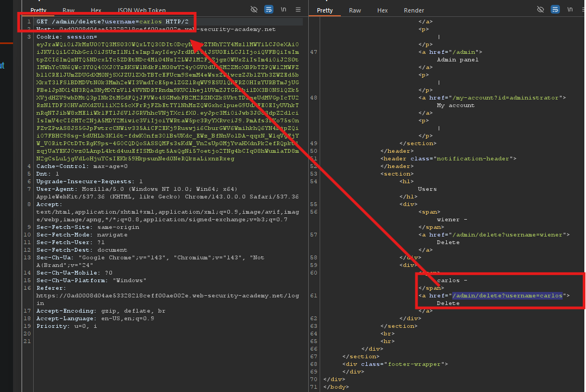Screen dimensions: 586x392
Task: Click the 'Sec-Fetch-User: ?1' header
Action: click(71, 242)
